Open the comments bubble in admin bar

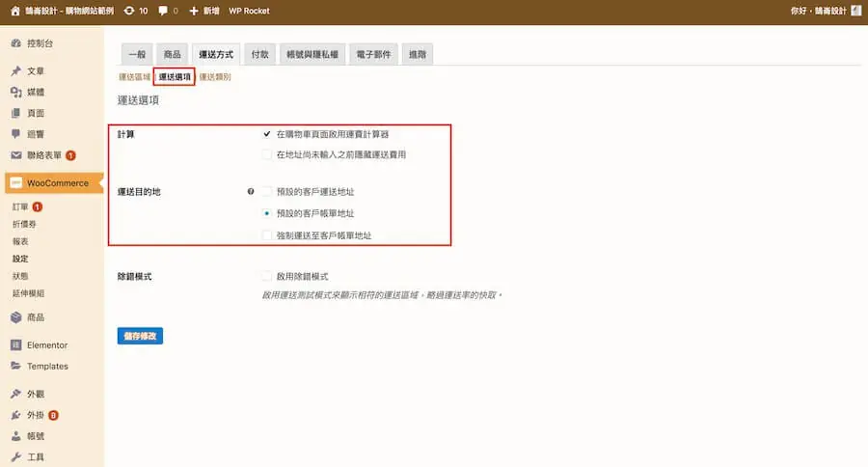click(163, 11)
